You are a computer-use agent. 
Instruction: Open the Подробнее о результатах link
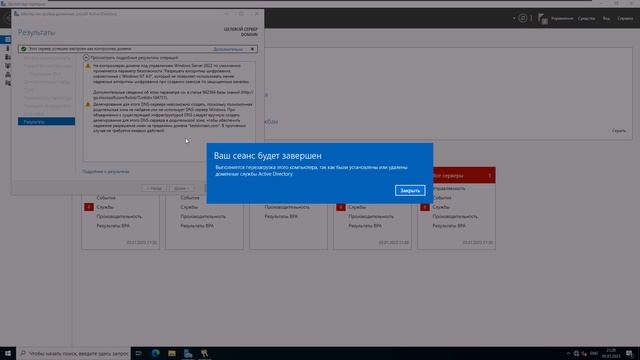[106, 172]
